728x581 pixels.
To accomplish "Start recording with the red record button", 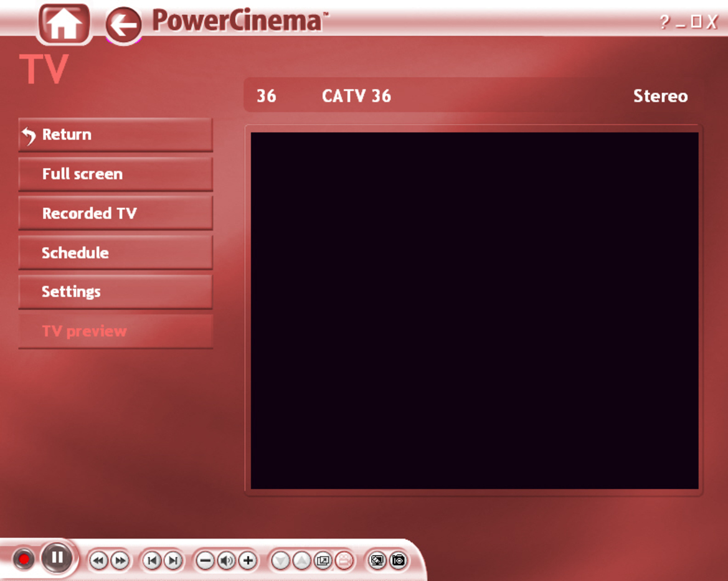I will click(23, 559).
